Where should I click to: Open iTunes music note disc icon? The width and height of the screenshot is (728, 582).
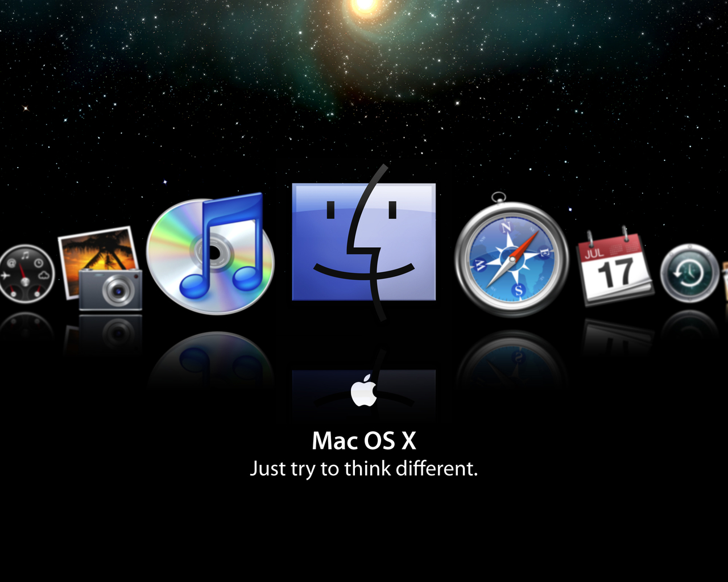tap(210, 253)
